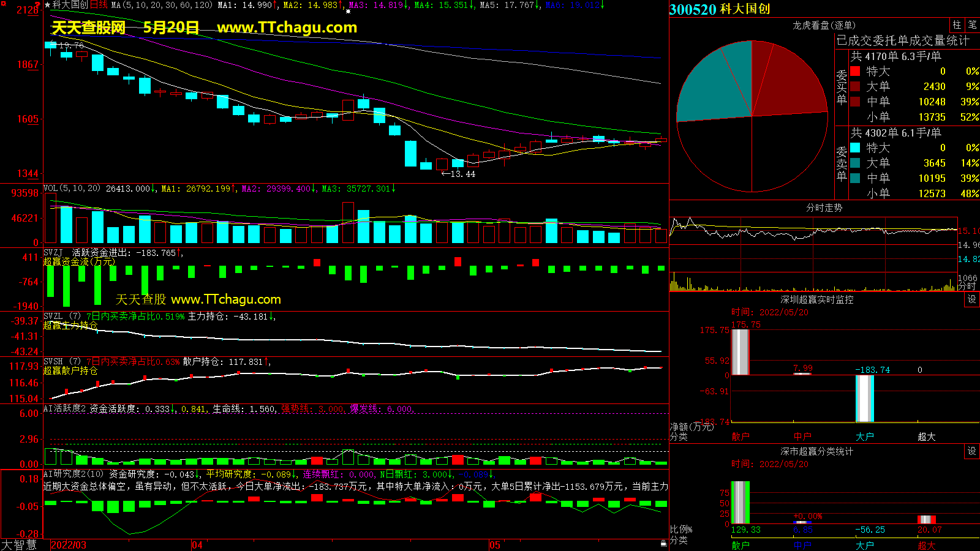Viewport: 980px width, 551px height.
Task: Click the 大户 -183.74 bar in realtime monitor
Action: click(x=864, y=399)
